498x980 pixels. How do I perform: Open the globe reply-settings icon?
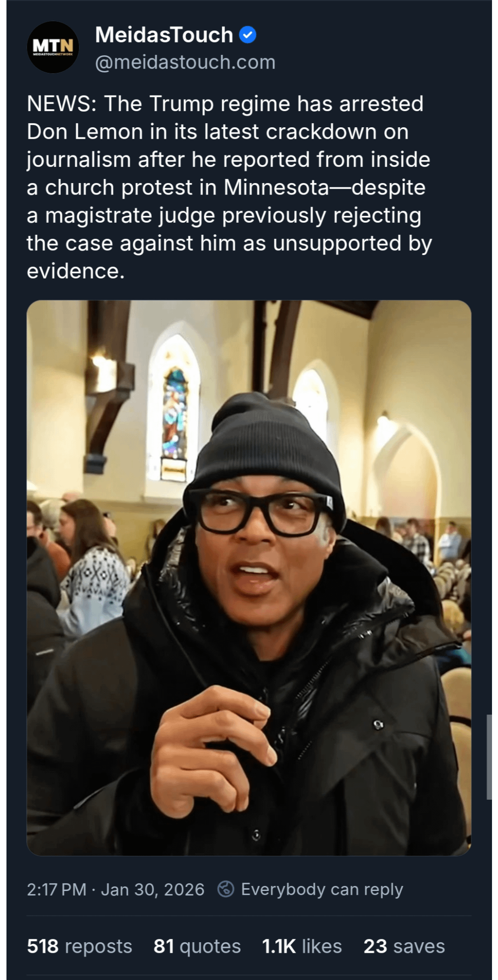point(226,889)
